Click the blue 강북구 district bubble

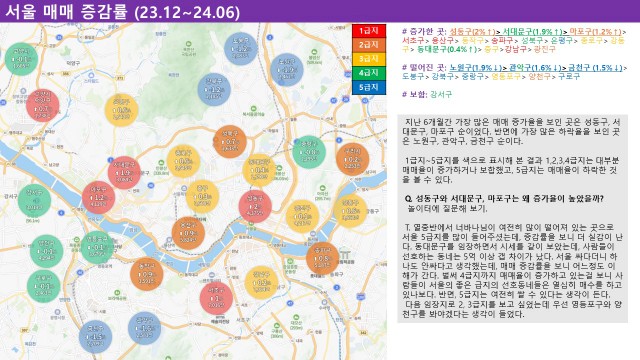coord(214,90)
